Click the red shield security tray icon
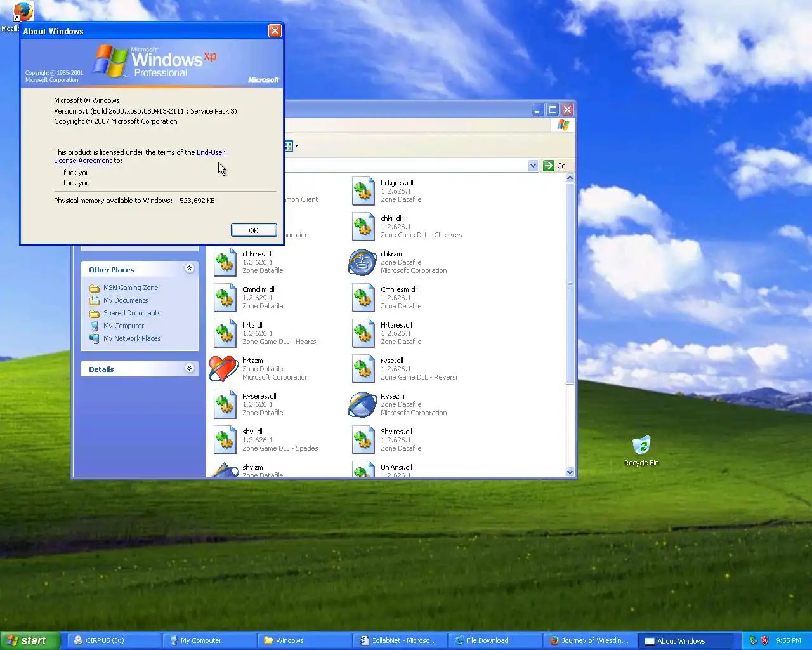The image size is (812, 650). click(764, 640)
